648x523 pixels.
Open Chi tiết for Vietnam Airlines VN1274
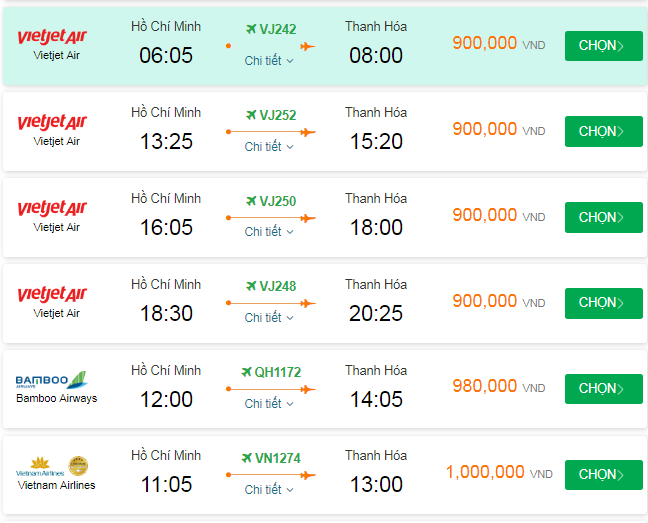pyautogui.click(x=269, y=490)
